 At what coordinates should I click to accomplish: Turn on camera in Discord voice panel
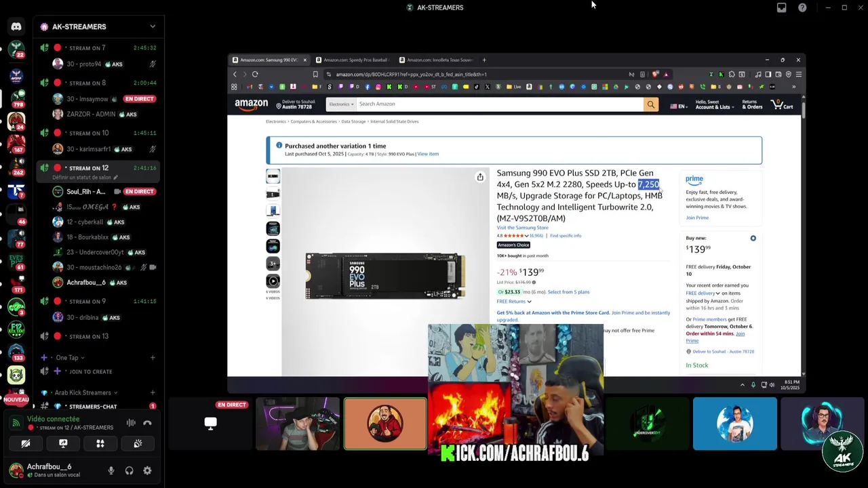(x=26, y=444)
